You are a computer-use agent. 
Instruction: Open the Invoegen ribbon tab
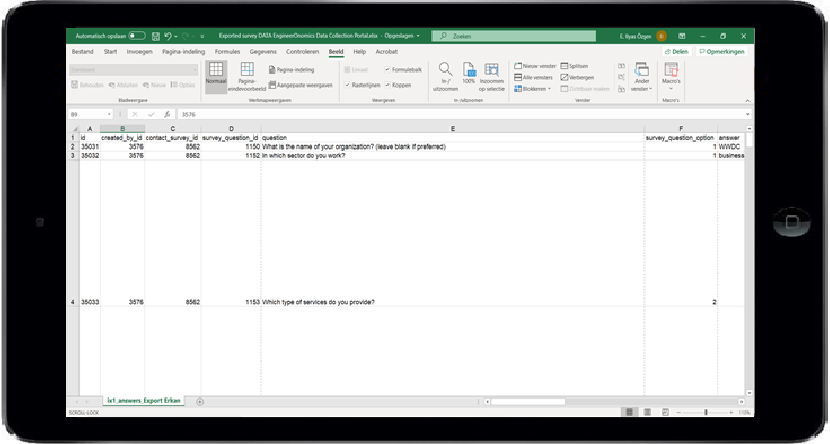coord(139,51)
